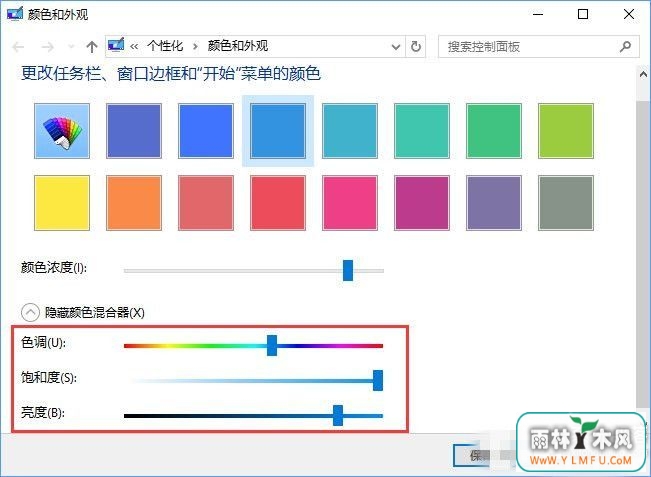Click the search magnifier icon

pos(625,46)
